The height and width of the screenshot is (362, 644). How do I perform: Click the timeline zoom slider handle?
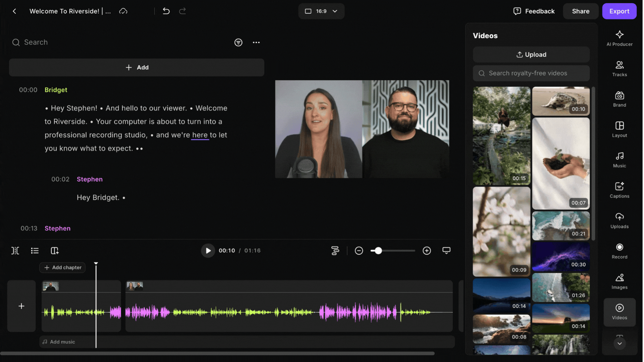pos(378,251)
